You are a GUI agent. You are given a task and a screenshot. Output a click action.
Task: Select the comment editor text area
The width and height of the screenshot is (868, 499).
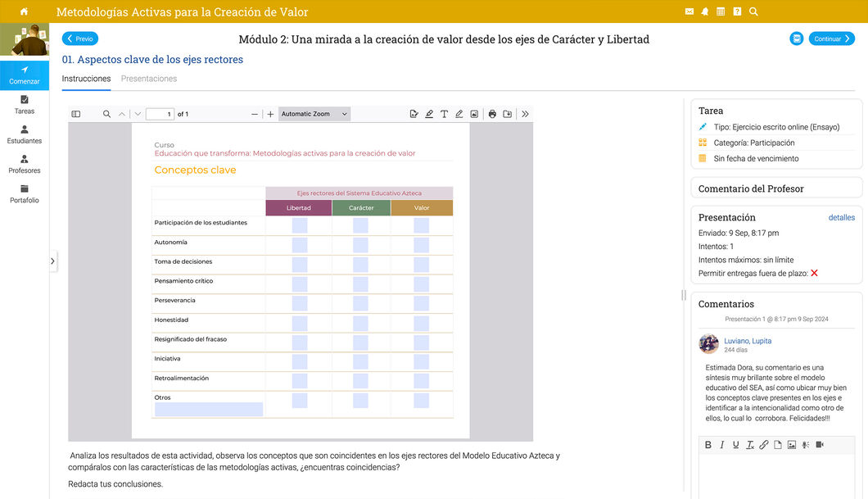click(x=776, y=476)
